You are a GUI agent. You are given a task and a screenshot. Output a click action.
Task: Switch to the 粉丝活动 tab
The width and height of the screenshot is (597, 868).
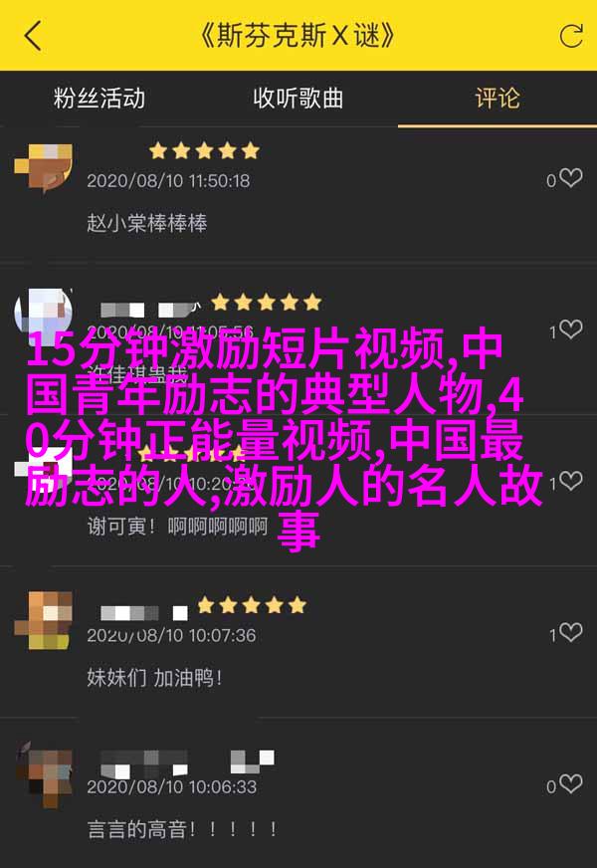click(x=99, y=99)
